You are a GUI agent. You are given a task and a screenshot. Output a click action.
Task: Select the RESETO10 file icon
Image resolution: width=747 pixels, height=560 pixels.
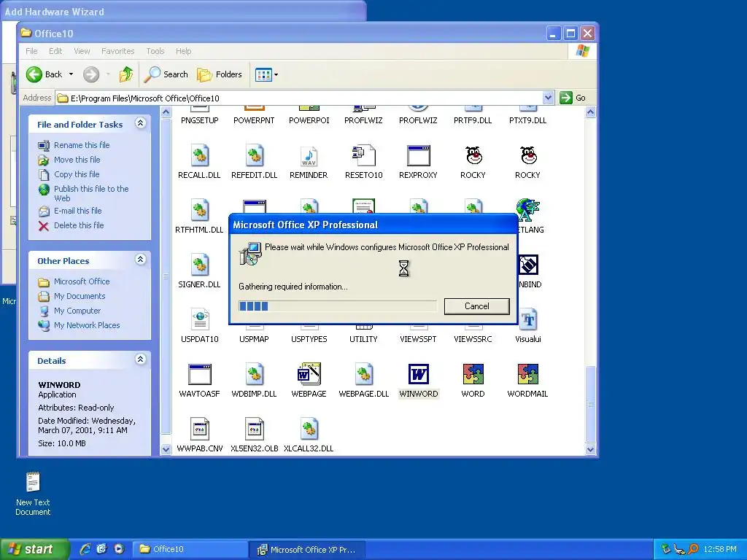[x=363, y=155]
